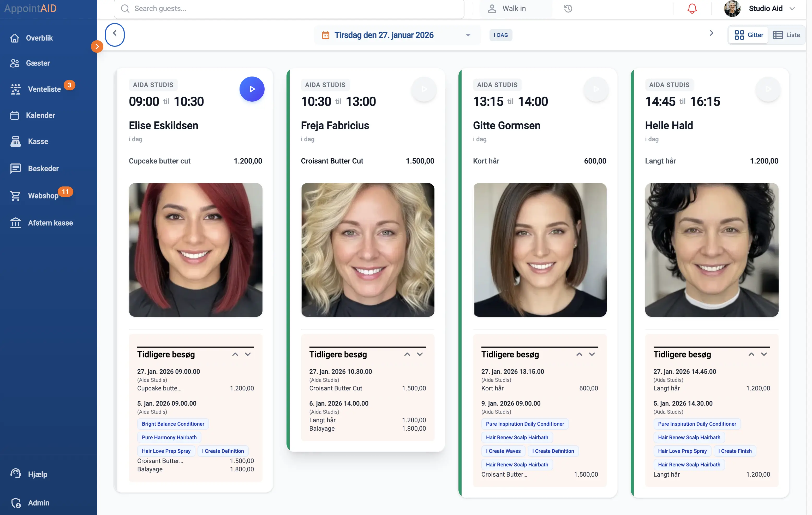Open the Bright Balance Conditioner product tag
The image size is (812, 515).
click(x=173, y=424)
